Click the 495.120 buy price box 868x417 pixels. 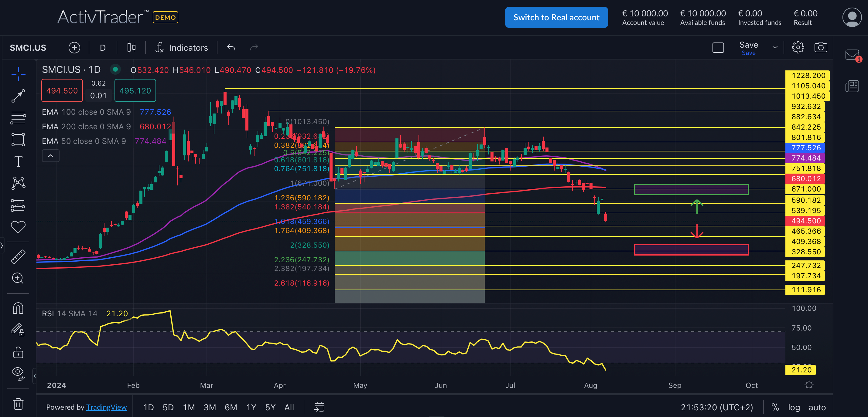click(135, 91)
